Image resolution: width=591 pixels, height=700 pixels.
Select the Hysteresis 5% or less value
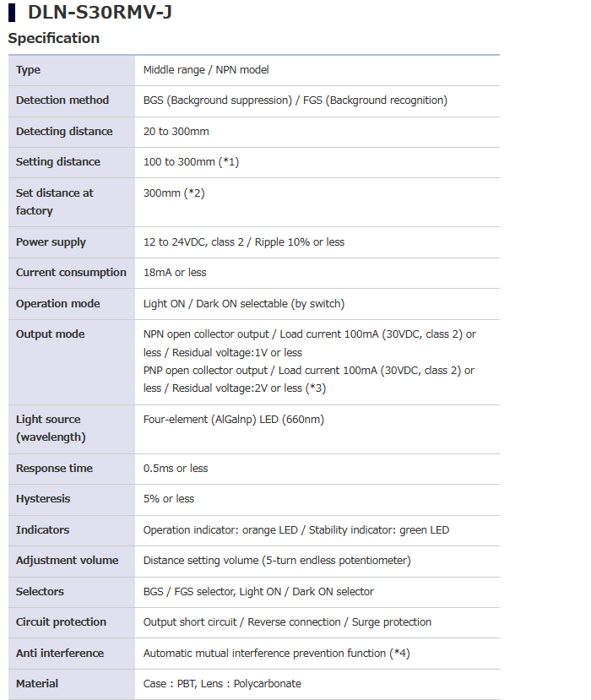point(169,499)
